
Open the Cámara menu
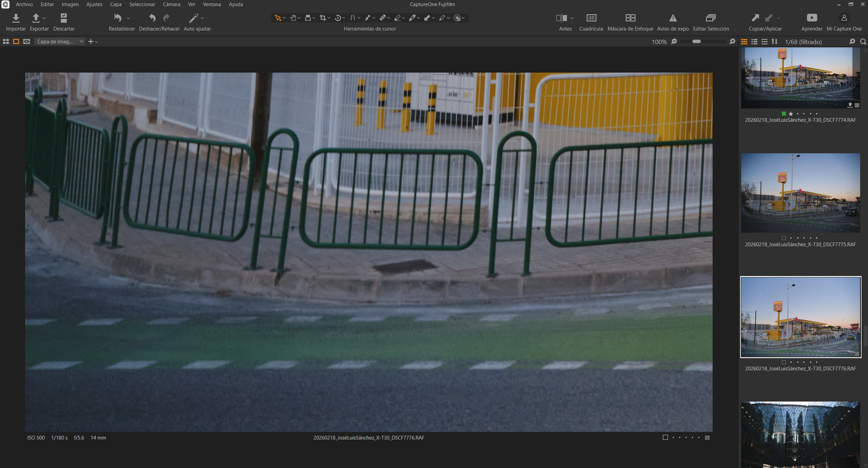coord(171,4)
